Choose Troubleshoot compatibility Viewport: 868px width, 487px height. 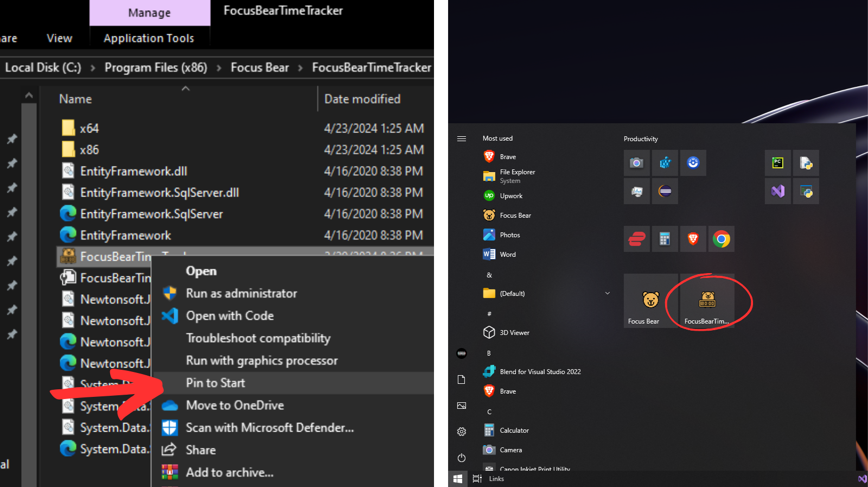[x=293, y=338]
